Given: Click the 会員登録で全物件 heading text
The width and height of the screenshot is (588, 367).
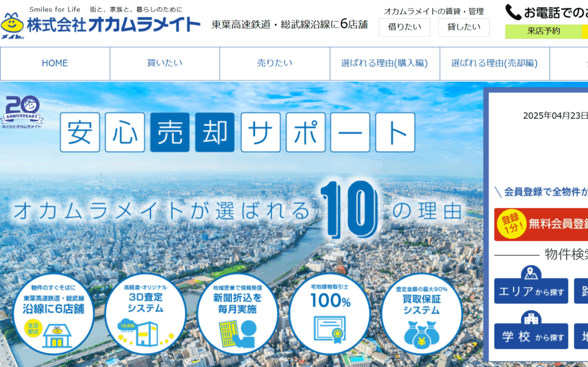Looking at the screenshot, I should [x=546, y=192].
